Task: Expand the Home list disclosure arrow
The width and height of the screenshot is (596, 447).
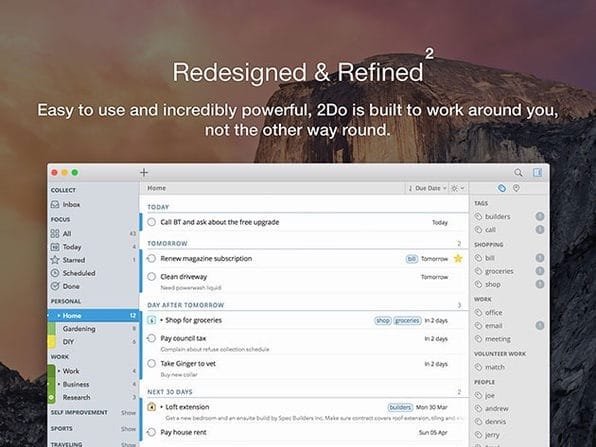Action: click(x=59, y=315)
